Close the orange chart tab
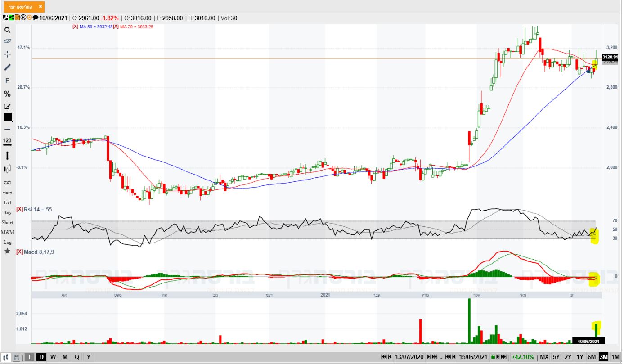The height and width of the screenshot is (364, 624). [x=41, y=7]
